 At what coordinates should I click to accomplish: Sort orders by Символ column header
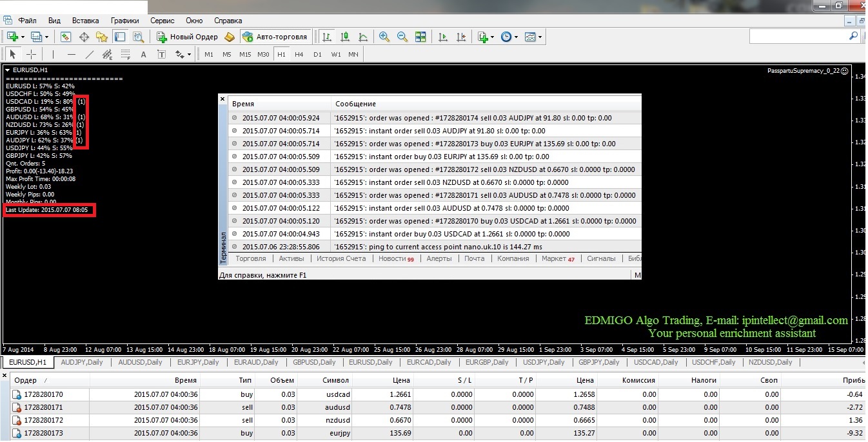pyautogui.click(x=335, y=380)
